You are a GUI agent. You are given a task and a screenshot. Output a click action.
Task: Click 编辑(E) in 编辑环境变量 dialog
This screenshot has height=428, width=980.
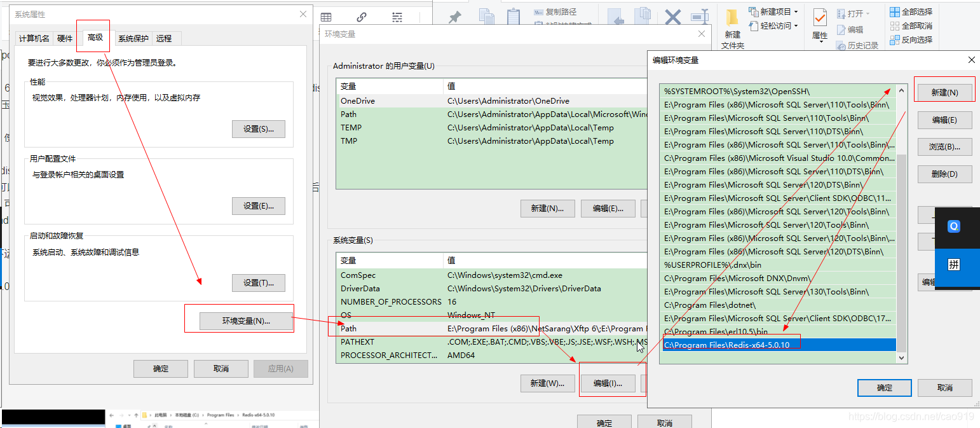tap(945, 120)
